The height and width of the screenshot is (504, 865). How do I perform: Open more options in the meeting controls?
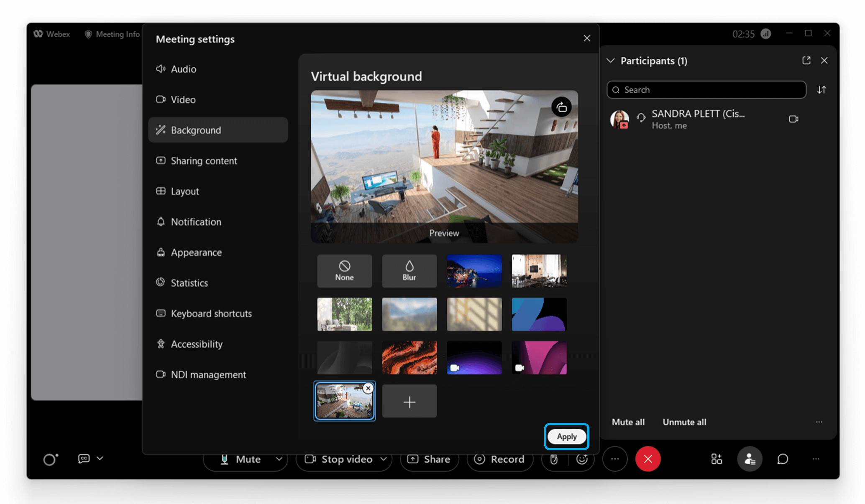point(615,459)
